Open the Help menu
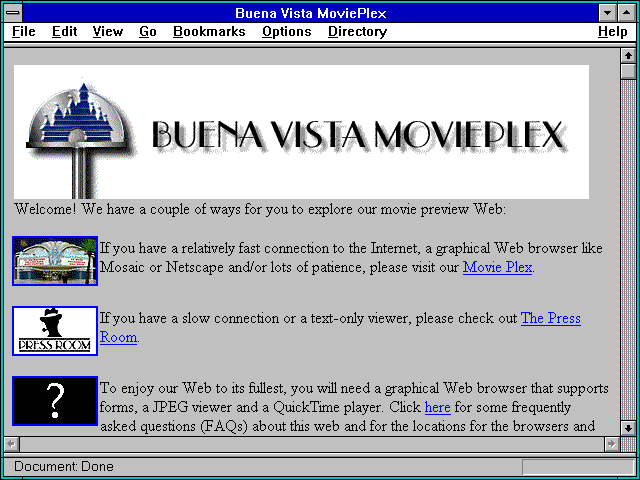This screenshot has height=480, width=640. [x=613, y=31]
